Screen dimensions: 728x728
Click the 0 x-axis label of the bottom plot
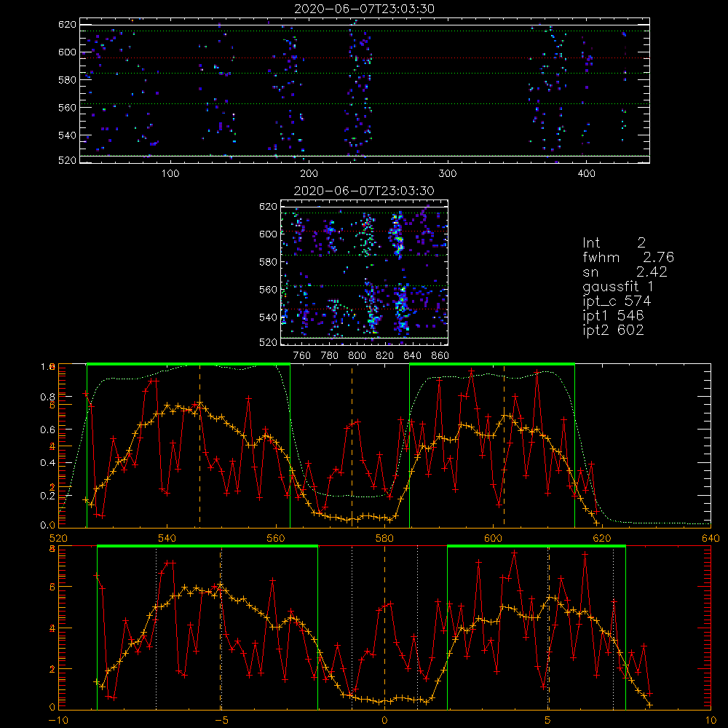pos(384,721)
